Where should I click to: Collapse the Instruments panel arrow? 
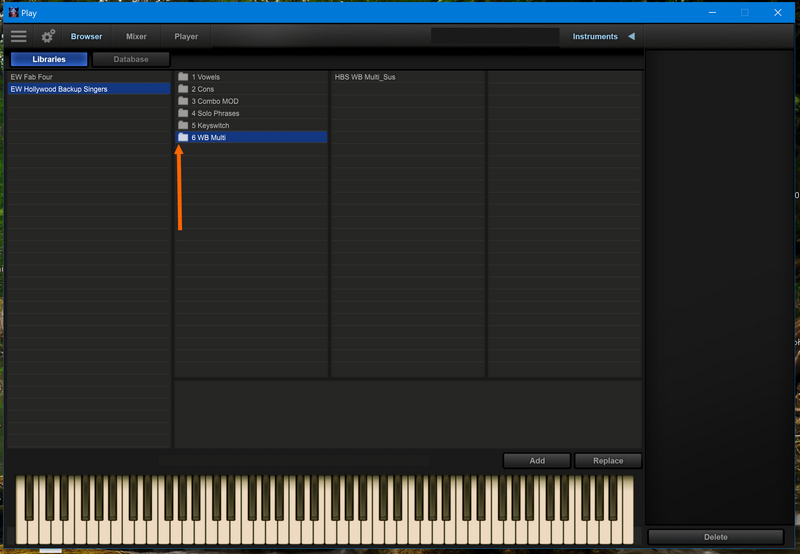(x=631, y=37)
